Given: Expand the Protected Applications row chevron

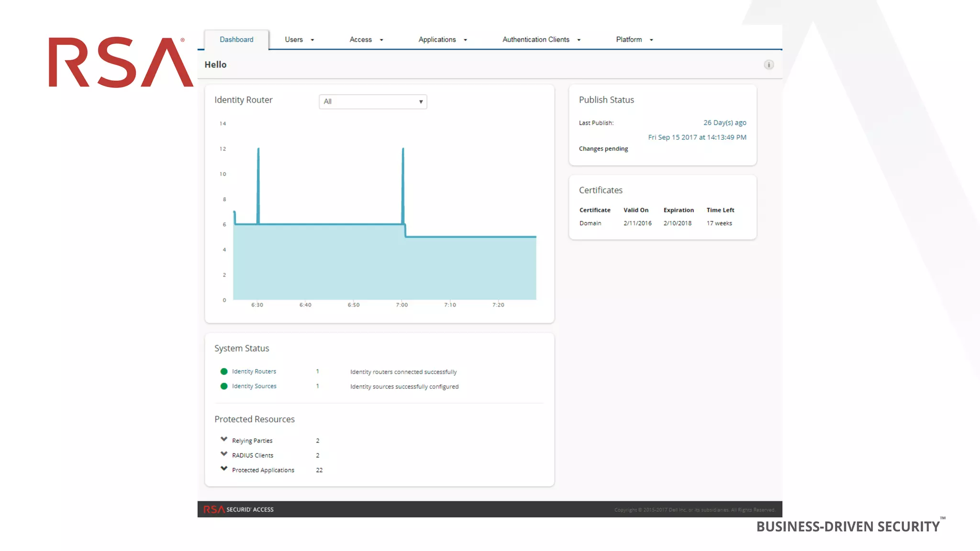Looking at the screenshot, I should tap(223, 469).
